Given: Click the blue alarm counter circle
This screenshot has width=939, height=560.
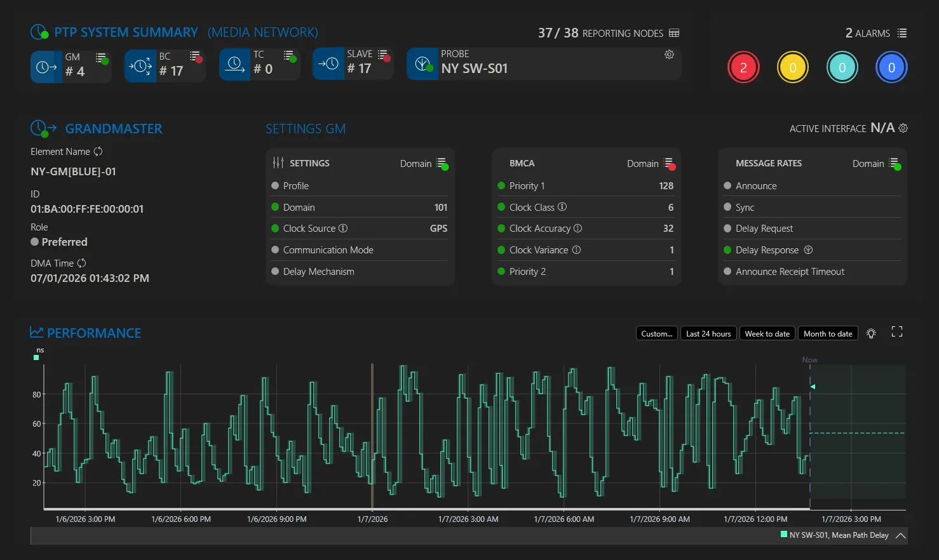Looking at the screenshot, I should pyautogui.click(x=891, y=67).
